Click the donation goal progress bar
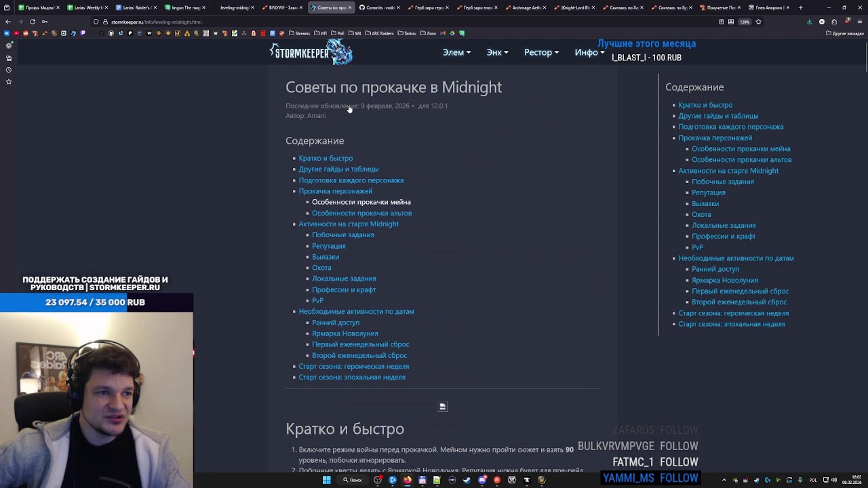The height and width of the screenshot is (488, 868). click(96, 302)
